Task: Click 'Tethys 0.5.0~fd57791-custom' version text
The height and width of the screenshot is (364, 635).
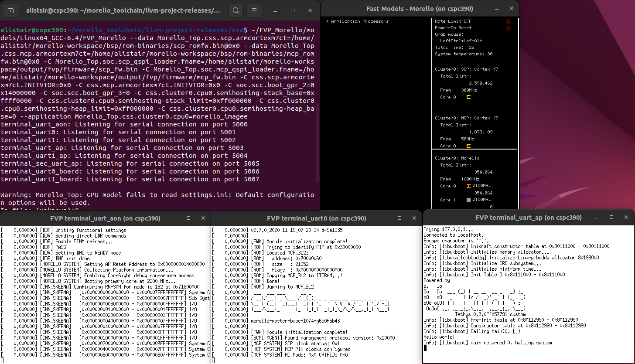Action: coord(490,314)
